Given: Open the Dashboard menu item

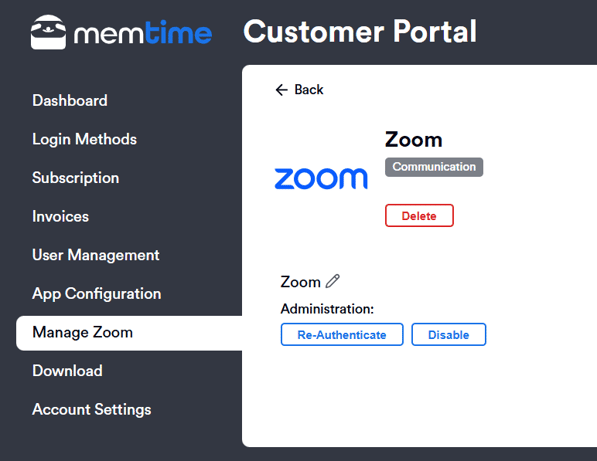Looking at the screenshot, I should point(70,100).
